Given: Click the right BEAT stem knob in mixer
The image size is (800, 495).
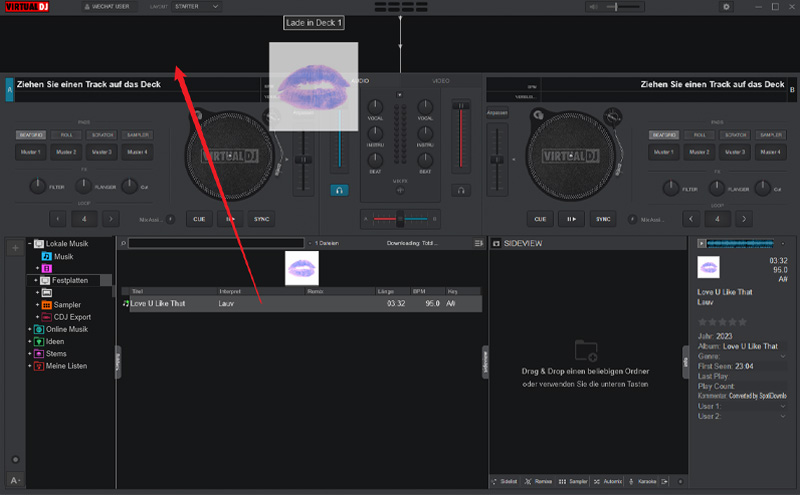Looking at the screenshot, I should coord(425,160).
